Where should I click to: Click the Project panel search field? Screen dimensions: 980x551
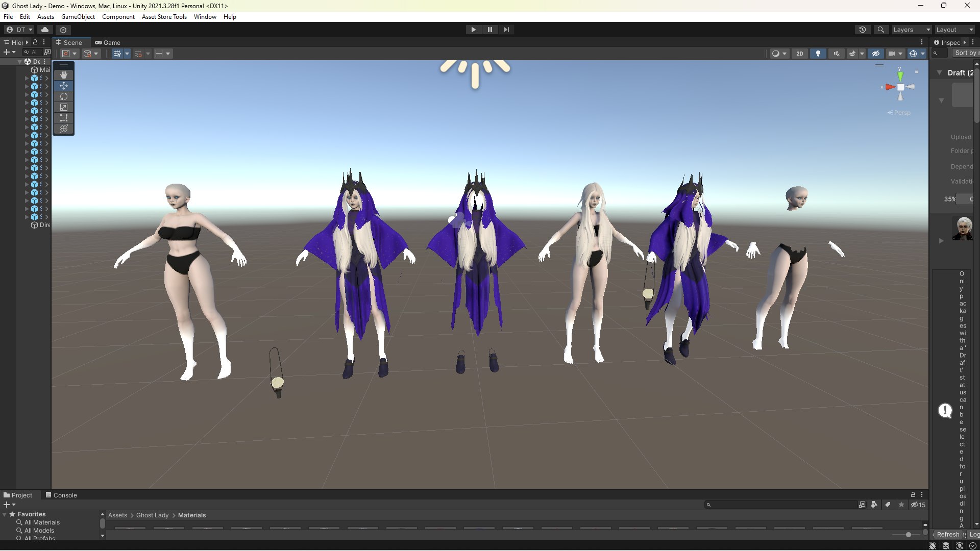click(781, 505)
